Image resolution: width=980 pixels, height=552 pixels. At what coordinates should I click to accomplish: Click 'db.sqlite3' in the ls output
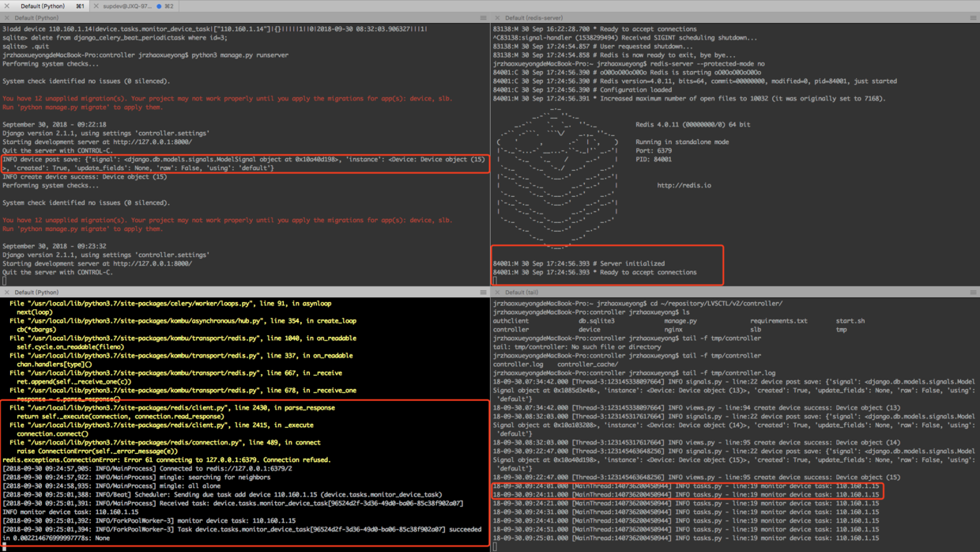pyautogui.click(x=596, y=320)
